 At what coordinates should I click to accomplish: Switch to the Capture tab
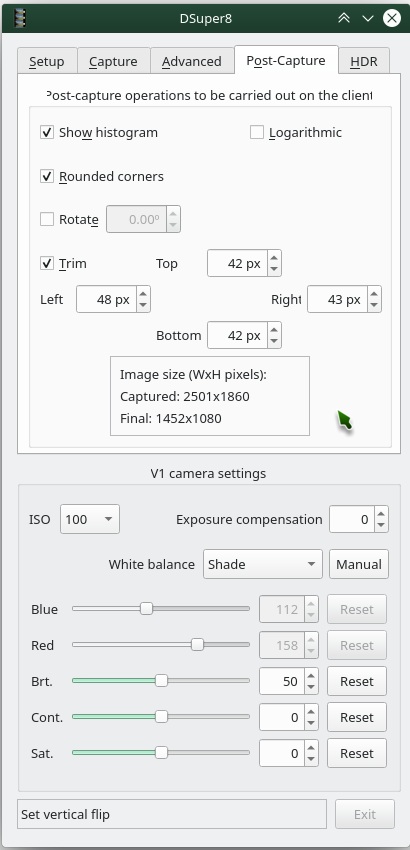point(113,61)
